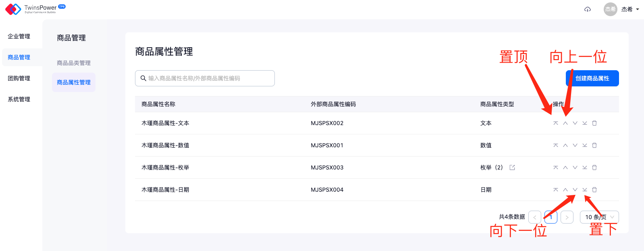
Task: Open the enum values edit icon for 枚举
Action: tap(512, 167)
